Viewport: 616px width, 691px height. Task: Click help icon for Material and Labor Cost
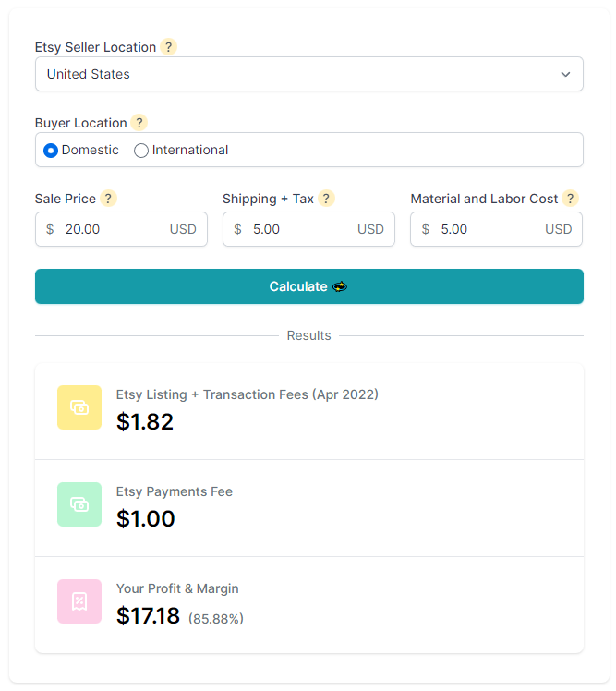(570, 199)
